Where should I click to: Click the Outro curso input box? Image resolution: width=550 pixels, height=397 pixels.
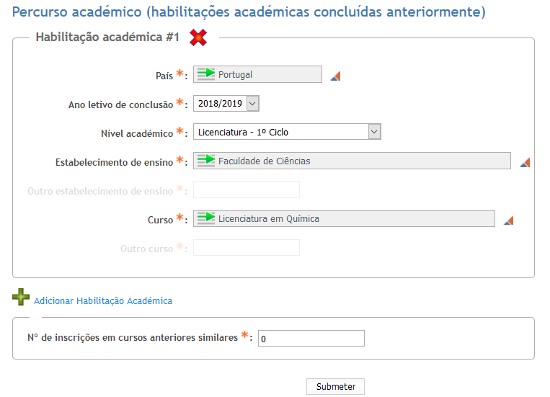point(246,248)
